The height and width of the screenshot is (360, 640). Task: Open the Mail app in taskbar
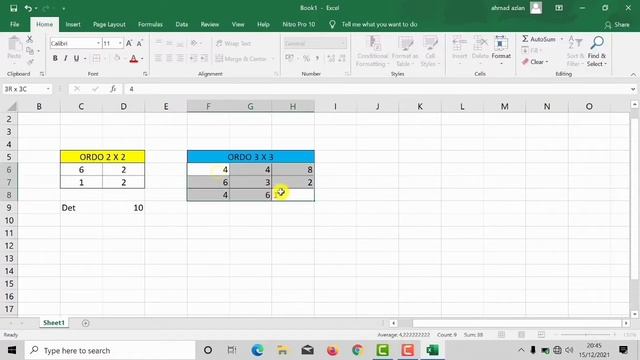[307, 350]
